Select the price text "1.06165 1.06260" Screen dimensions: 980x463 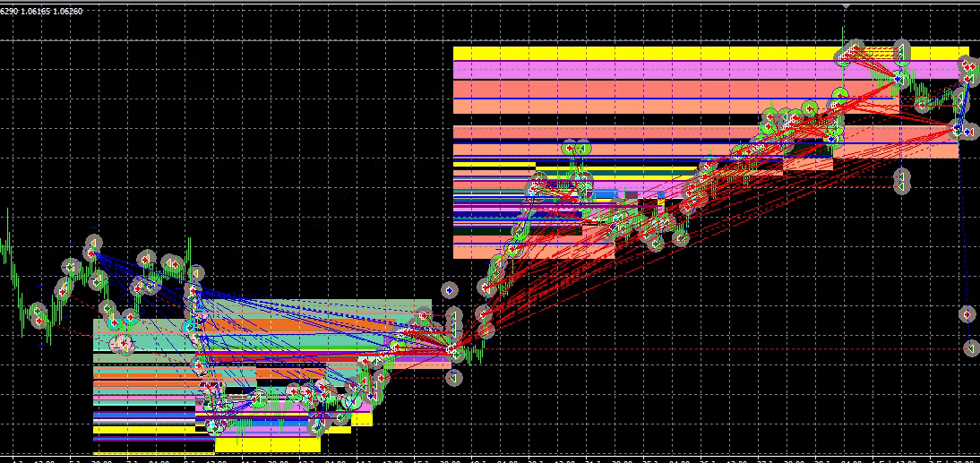pyautogui.click(x=51, y=12)
